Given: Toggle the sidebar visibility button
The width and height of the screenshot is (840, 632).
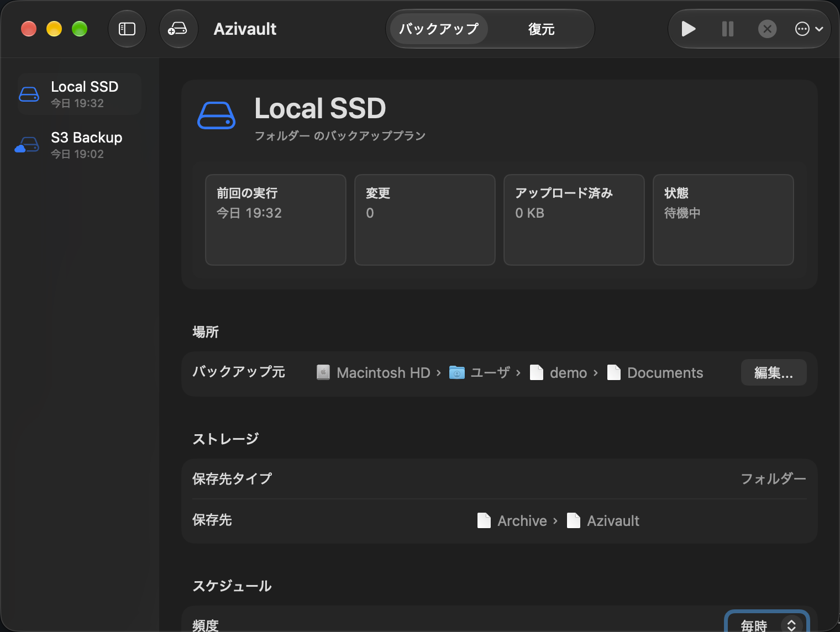Looking at the screenshot, I should 127,29.
